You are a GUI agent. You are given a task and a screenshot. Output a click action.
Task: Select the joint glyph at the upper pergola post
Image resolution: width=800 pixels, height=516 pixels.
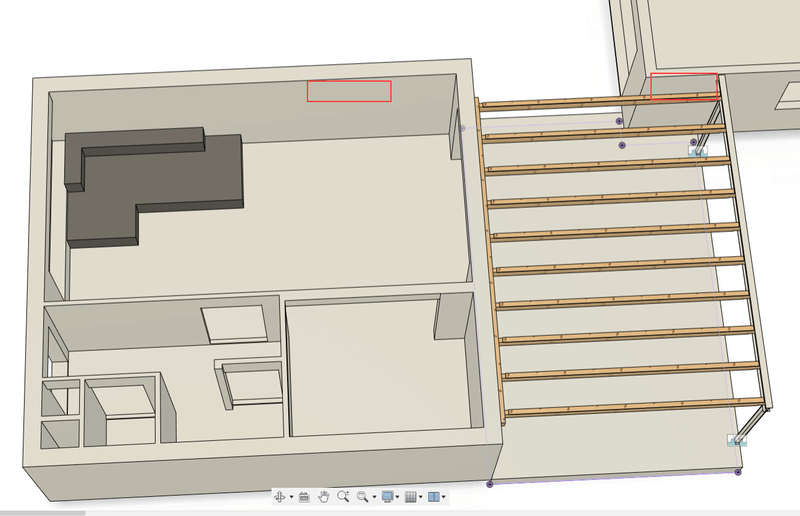(698, 151)
